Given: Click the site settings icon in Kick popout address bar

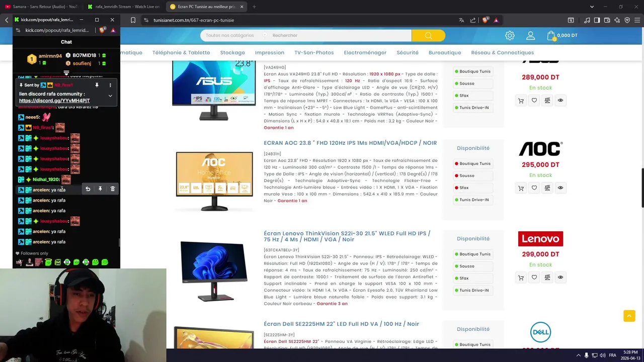Looking at the screenshot, I should coord(18,30).
